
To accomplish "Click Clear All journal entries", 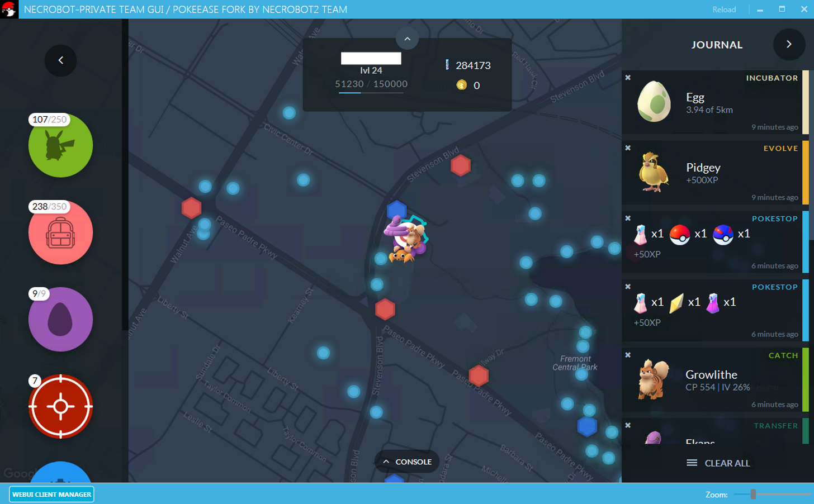I will click(718, 463).
